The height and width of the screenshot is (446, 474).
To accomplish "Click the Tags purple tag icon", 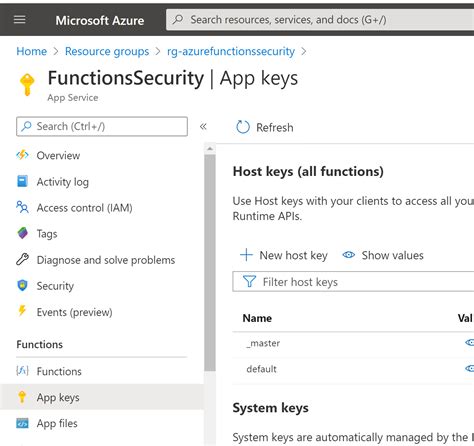I will pyautogui.click(x=22, y=233).
